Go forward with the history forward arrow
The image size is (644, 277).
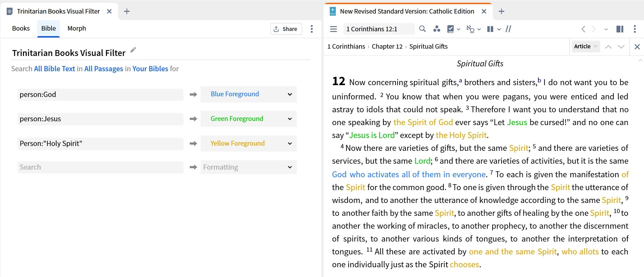tap(594, 29)
